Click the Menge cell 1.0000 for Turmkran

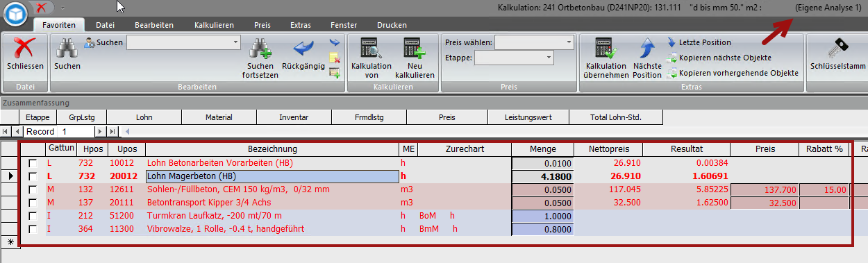542,216
